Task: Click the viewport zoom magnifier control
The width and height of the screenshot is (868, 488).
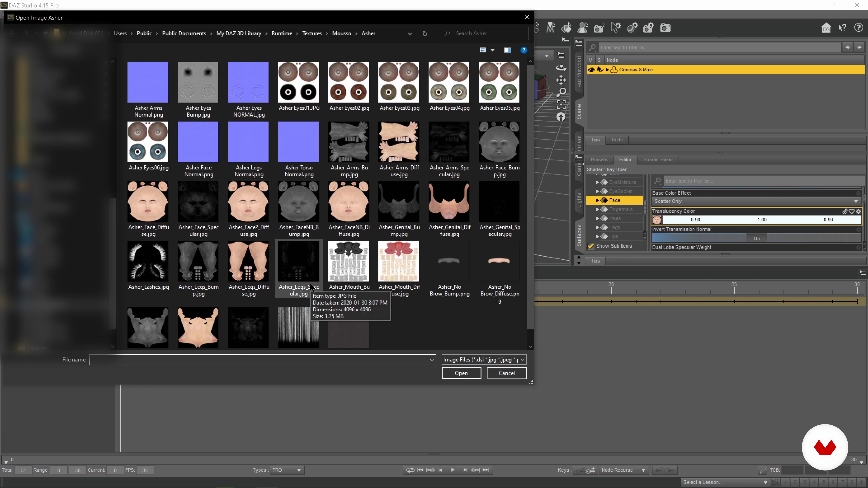Action: pos(561,92)
